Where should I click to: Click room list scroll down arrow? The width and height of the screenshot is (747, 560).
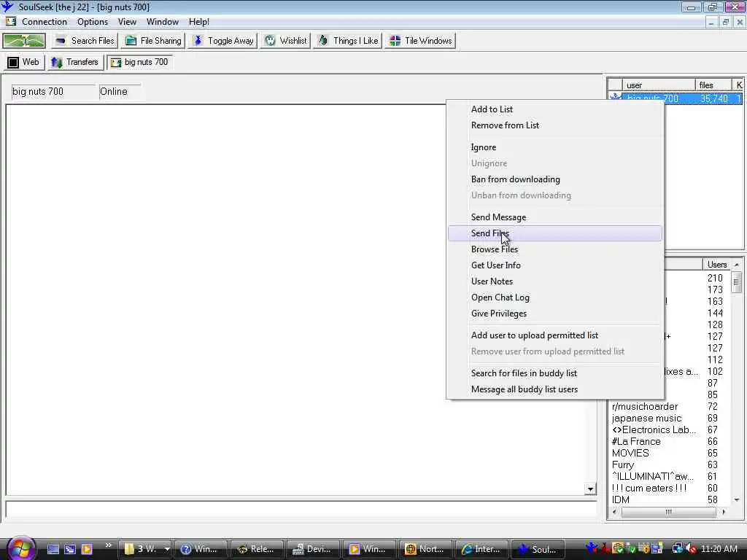tap(737, 500)
